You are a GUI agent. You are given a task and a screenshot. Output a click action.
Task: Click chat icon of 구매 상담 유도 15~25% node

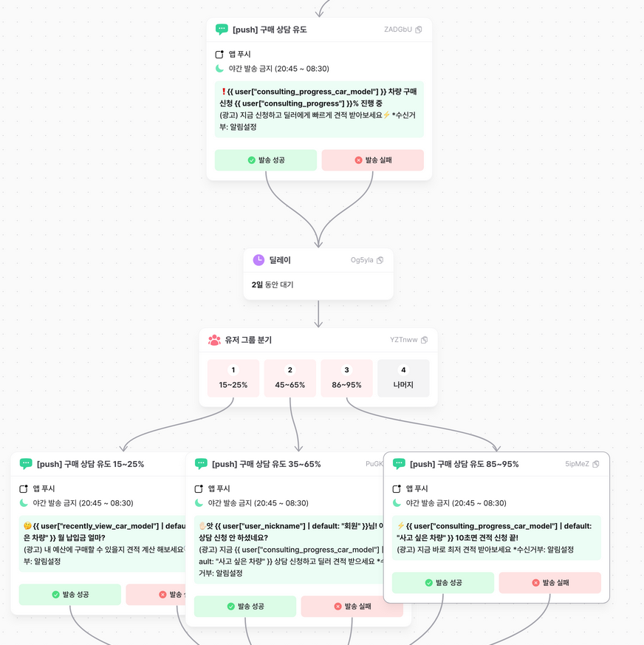coord(26,464)
